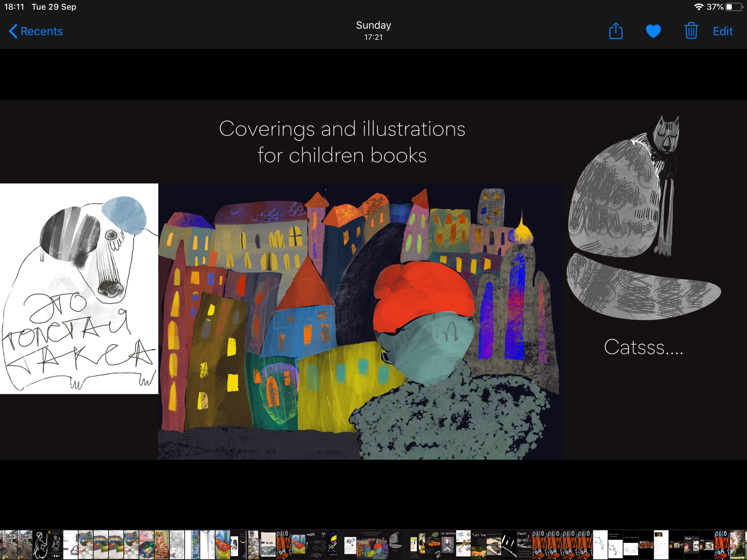
Task: Toggle the blue heart Favorite icon
Action: pyautogui.click(x=653, y=31)
